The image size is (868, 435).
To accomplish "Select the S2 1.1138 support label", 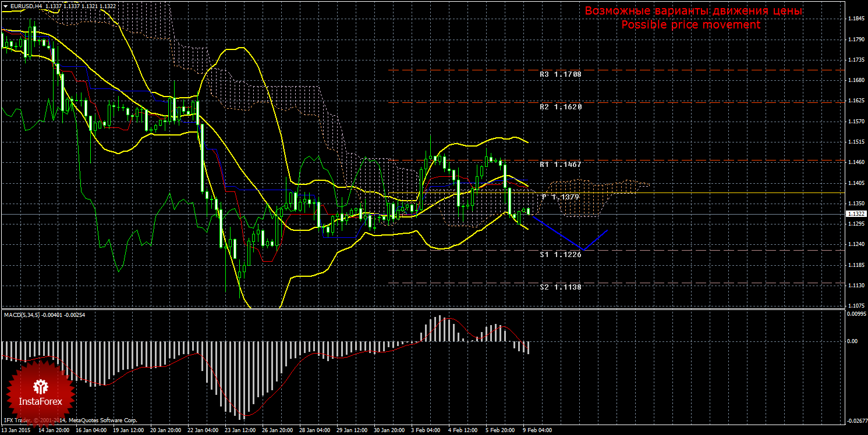I will 560,287.
